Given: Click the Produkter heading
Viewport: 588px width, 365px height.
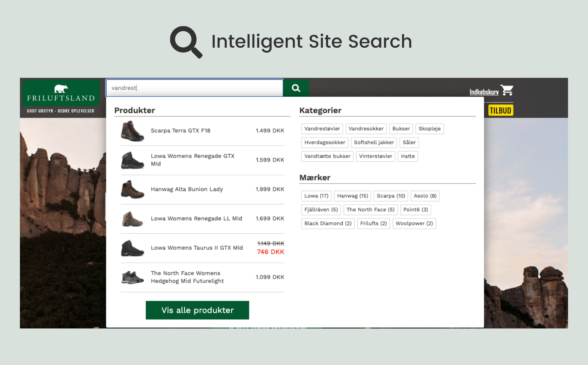Looking at the screenshot, I should [135, 110].
